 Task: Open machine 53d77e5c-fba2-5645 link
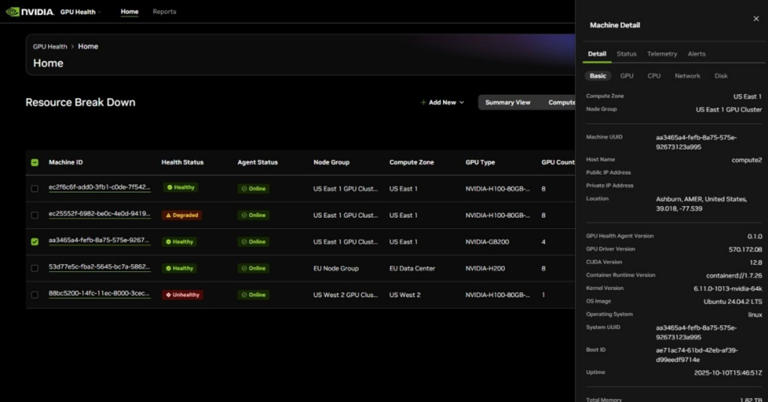click(99, 267)
